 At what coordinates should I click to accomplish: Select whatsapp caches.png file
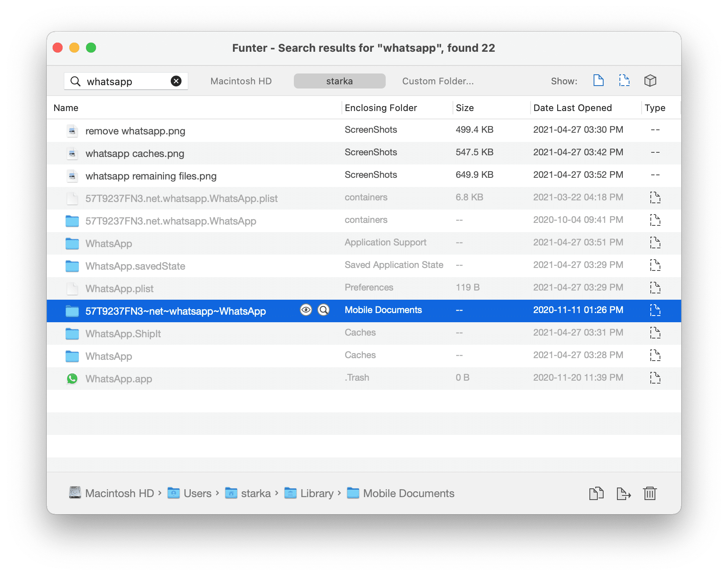364,153
